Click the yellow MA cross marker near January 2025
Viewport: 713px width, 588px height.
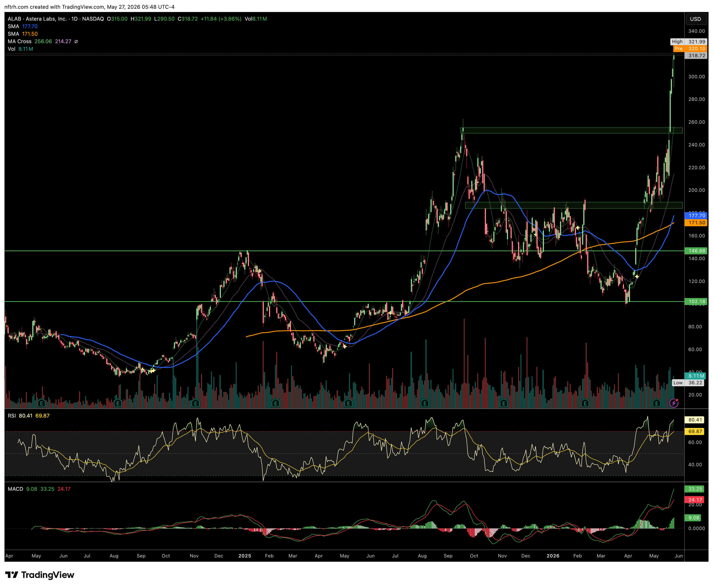[259, 271]
